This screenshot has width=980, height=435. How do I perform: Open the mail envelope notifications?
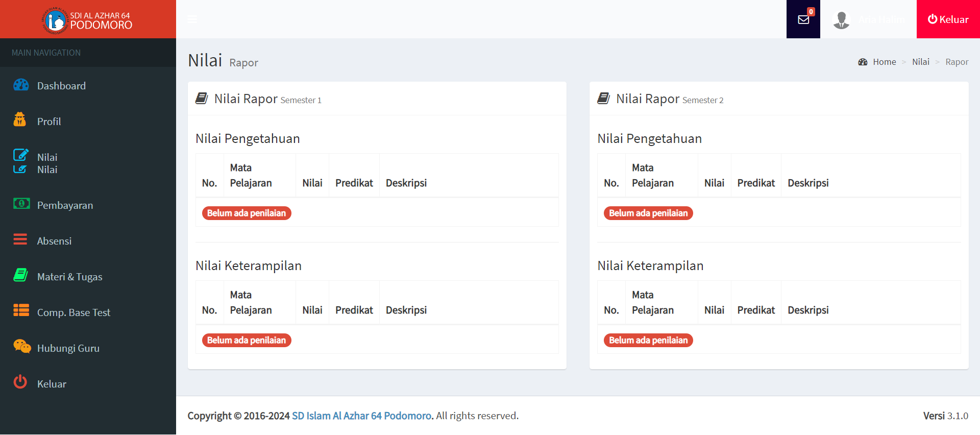803,19
